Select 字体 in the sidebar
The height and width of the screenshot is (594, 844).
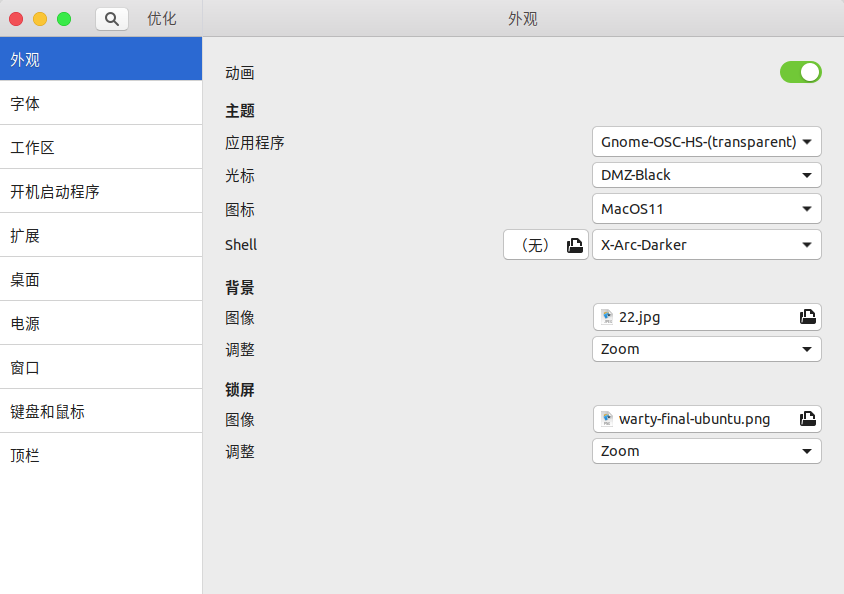(101, 104)
